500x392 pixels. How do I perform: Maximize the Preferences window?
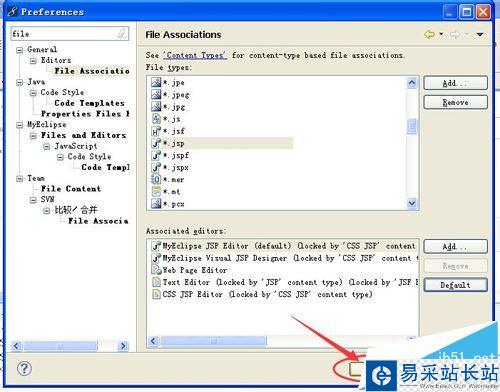[x=467, y=12]
